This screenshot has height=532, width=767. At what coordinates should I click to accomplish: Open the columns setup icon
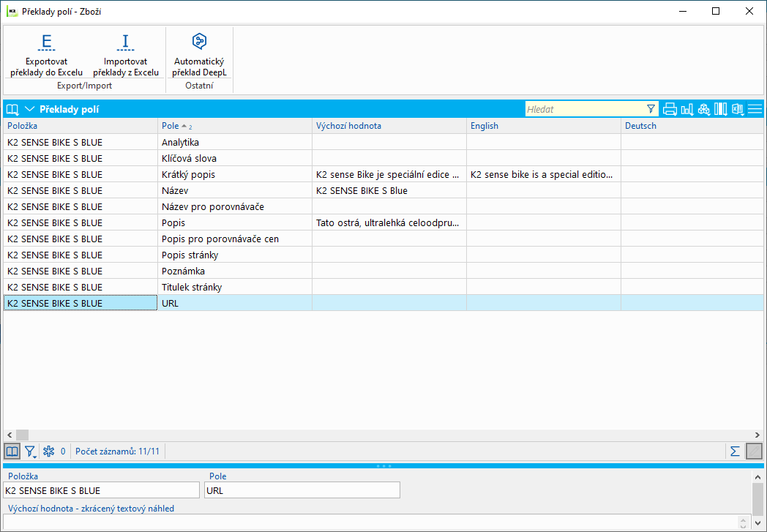pos(721,109)
